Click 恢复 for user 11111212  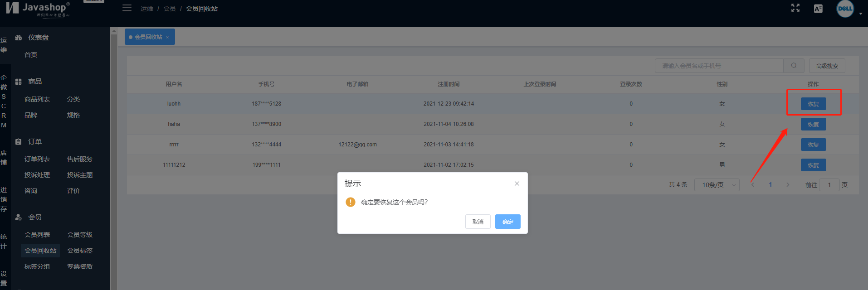point(813,165)
